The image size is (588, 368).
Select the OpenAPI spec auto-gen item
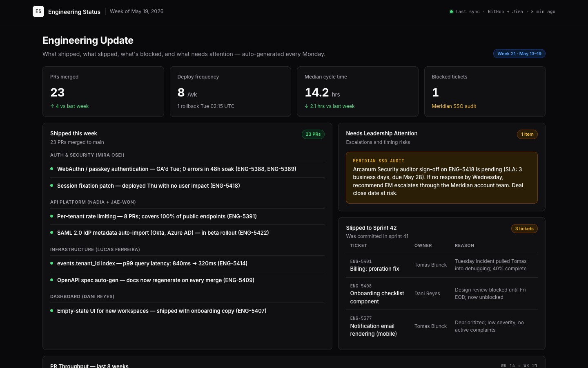coord(187,280)
